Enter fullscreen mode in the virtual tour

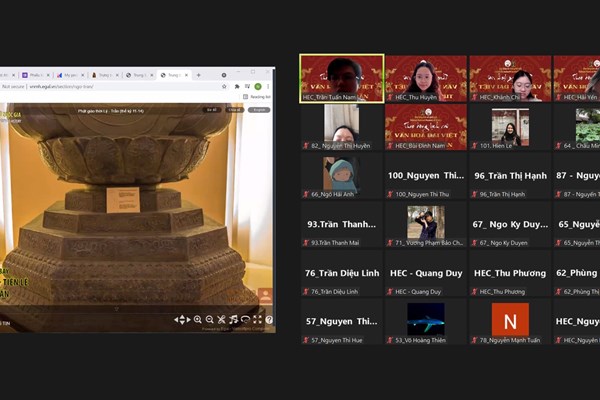tap(257, 320)
